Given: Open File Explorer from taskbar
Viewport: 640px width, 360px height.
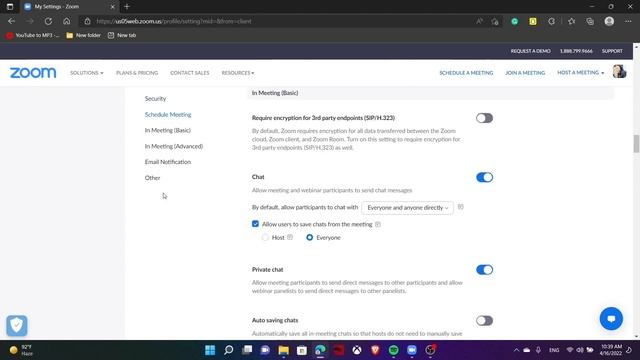Looking at the screenshot, I should 283,350.
